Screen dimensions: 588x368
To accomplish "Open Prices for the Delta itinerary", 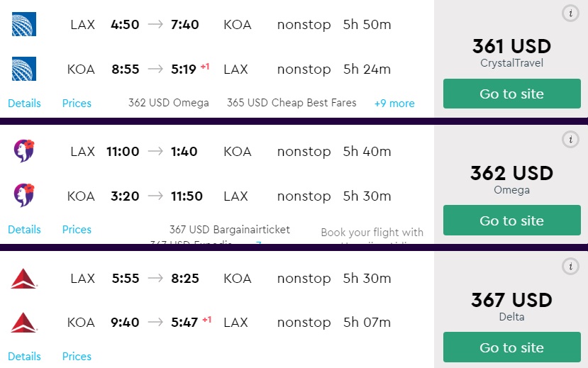I will coord(77,357).
